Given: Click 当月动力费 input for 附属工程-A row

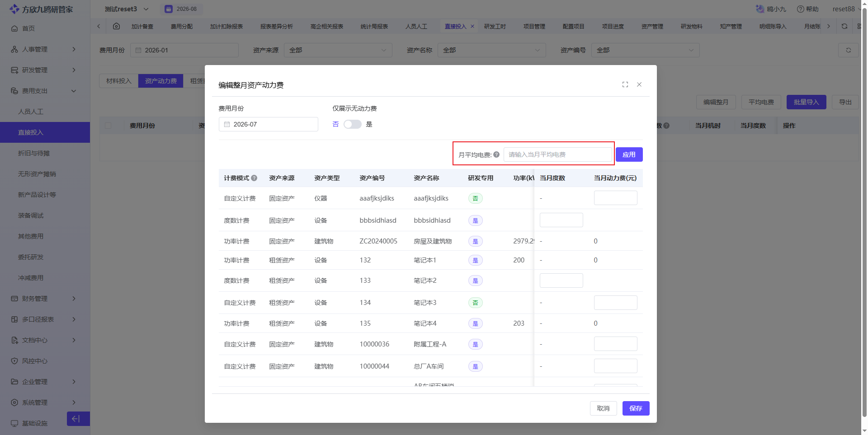Looking at the screenshot, I should pos(615,344).
